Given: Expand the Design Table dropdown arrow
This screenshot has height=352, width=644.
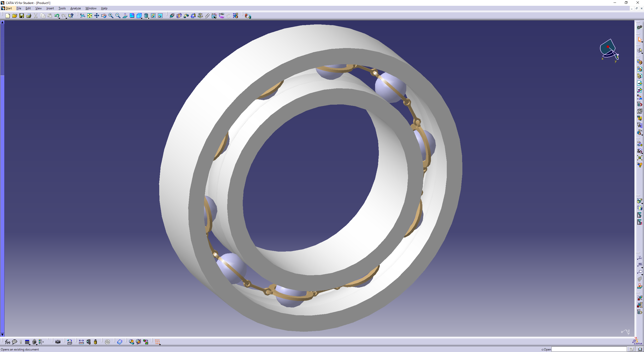Looking at the screenshot, I should (30, 344).
